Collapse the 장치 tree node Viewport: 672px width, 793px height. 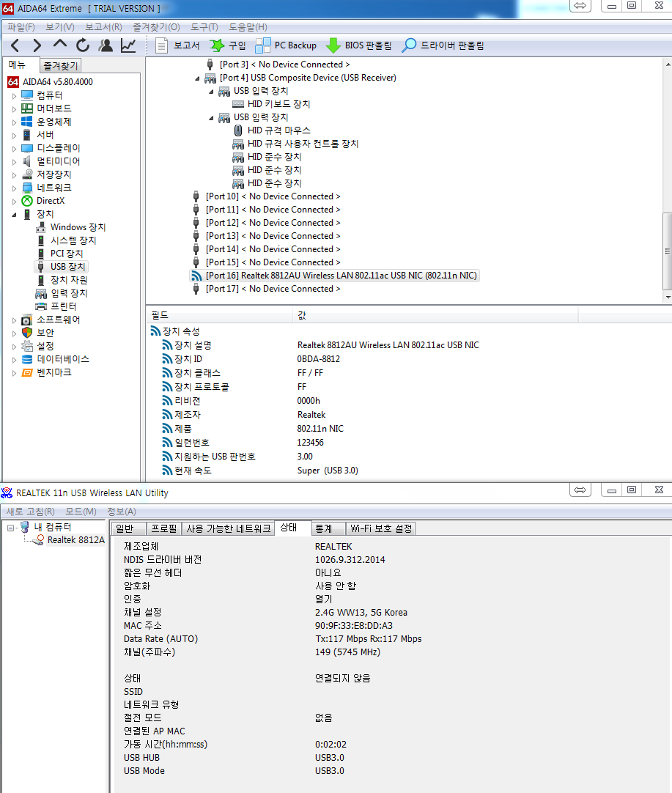point(14,215)
